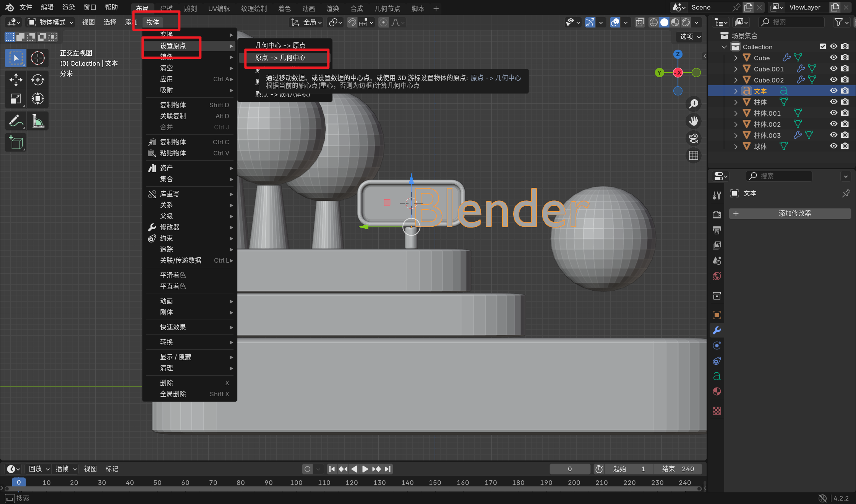Expand the 柱体.003 outliner item

click(x=736, y=135)
